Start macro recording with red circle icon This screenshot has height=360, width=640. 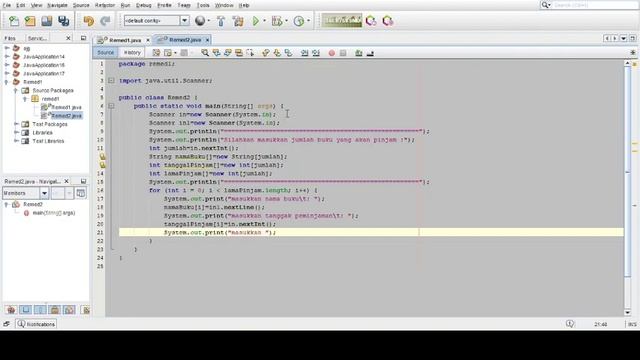coord(332,53)
